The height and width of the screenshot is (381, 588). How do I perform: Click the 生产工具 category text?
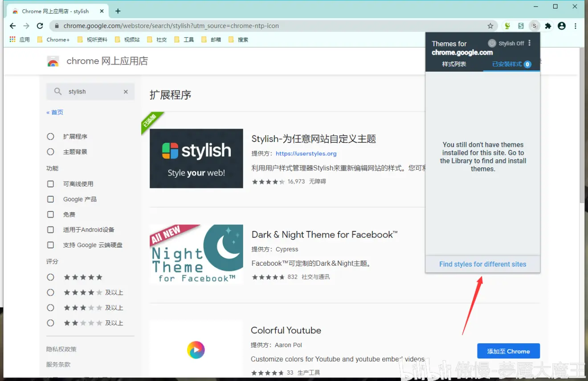pyautogui.click(x=309, y=373)
